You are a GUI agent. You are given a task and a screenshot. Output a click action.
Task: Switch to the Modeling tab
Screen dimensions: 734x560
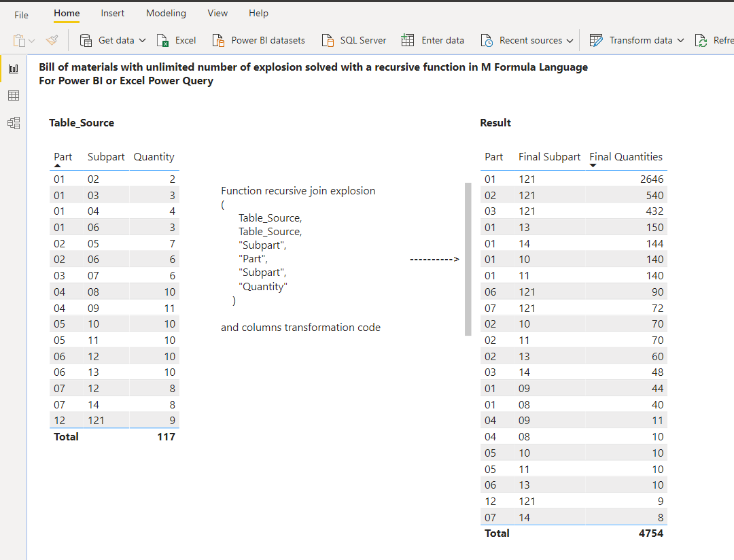tap(166, 14)
